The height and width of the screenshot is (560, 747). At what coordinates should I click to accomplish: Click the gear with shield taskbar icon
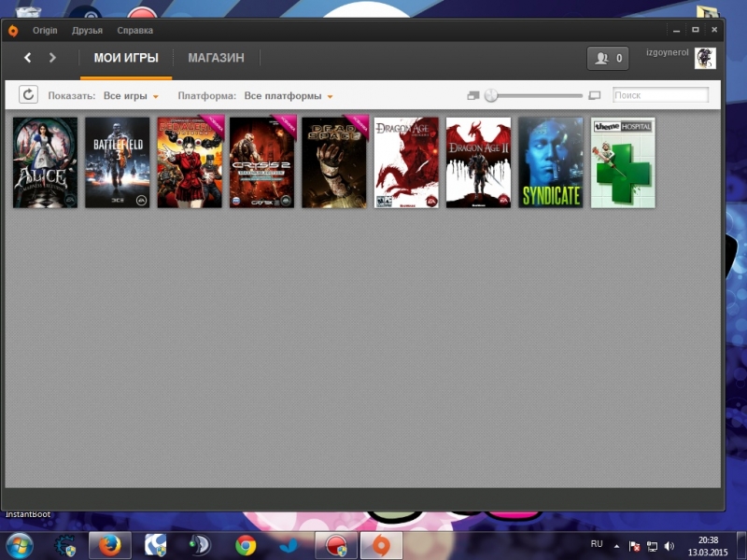pos(64,545)
